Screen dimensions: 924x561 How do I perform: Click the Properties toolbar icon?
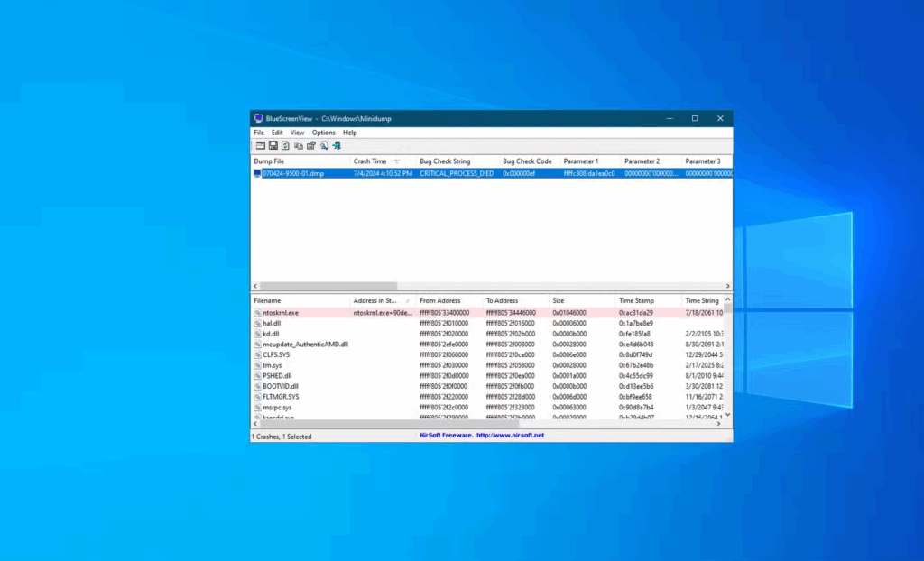311,145
